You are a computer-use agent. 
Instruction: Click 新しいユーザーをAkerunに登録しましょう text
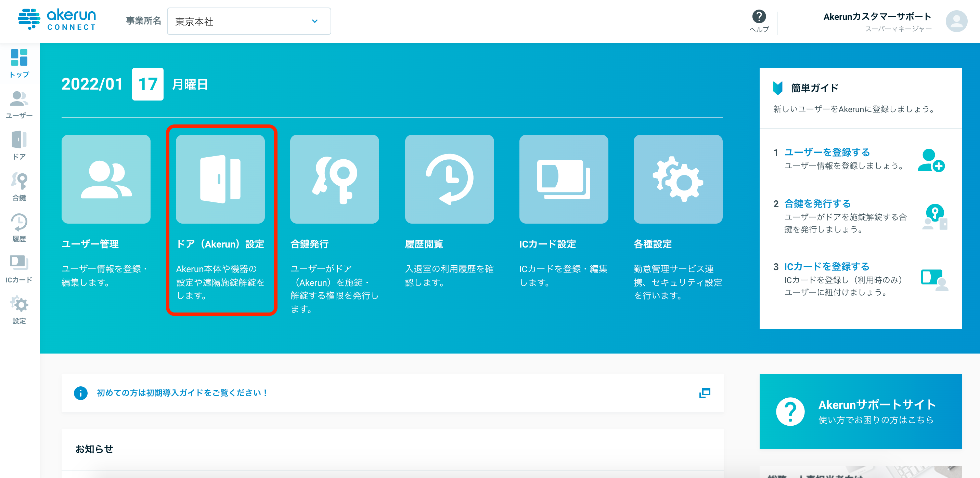tap(854, 109)
